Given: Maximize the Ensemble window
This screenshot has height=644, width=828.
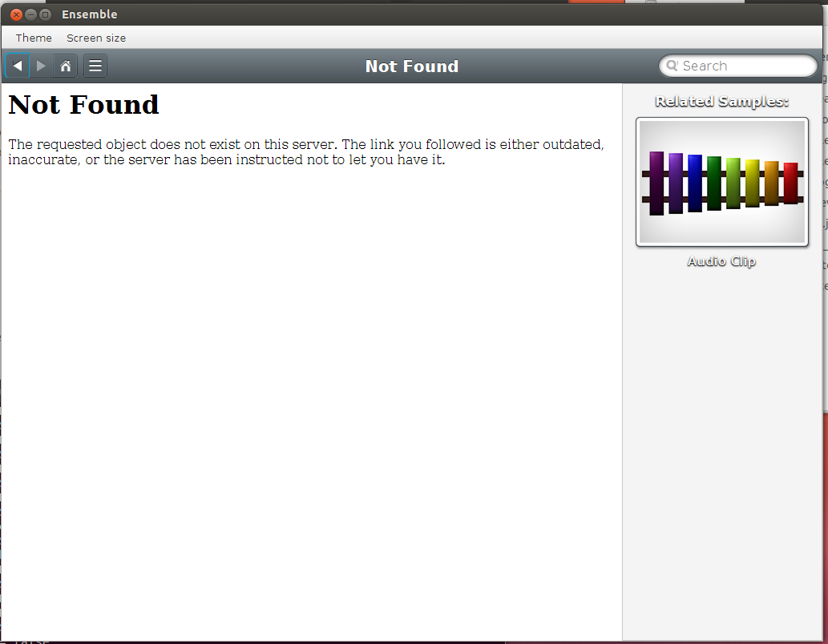Looking at the screenshot, I should tap(45, 14).
